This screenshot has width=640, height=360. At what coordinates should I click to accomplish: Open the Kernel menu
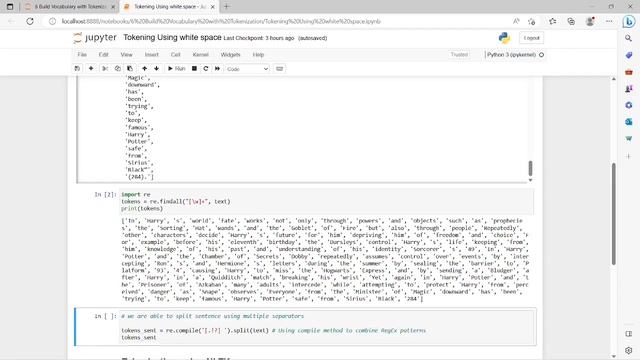(200, 55)
